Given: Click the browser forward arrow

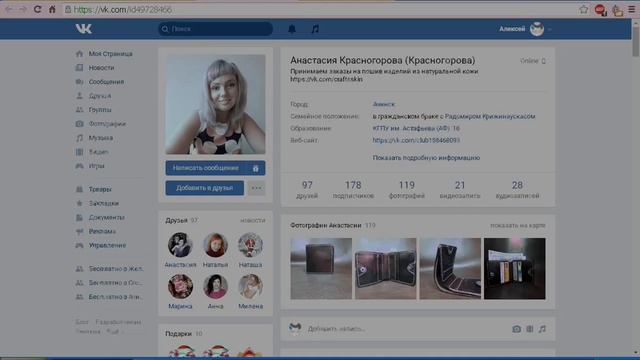Looking at the screenshot, I should pyautogui.click(x=23, y=9).
